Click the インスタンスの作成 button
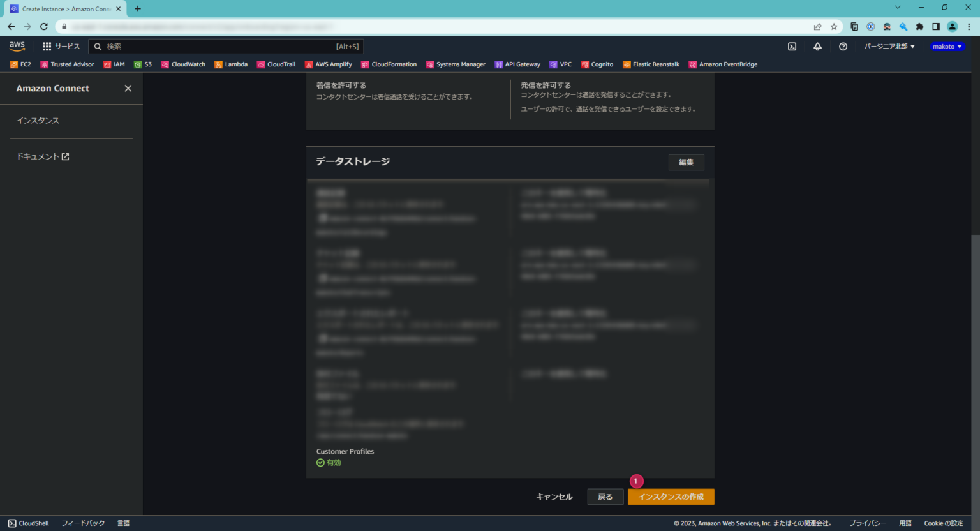Viewport: 980px width, 531px height. (x=671, y=497)
